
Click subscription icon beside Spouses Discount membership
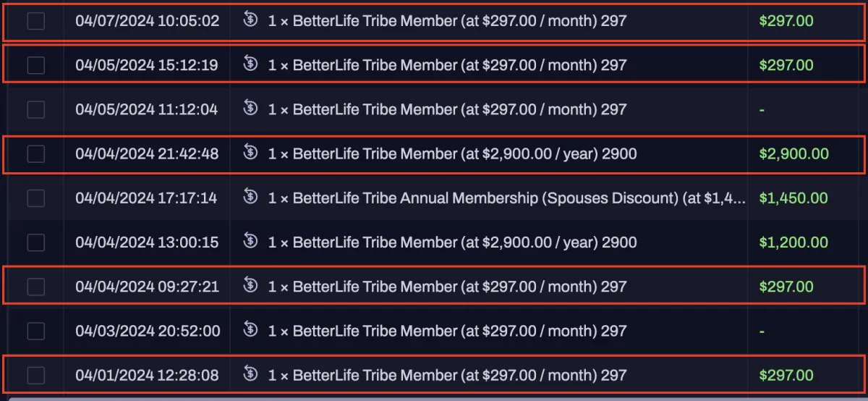(251, 198)
